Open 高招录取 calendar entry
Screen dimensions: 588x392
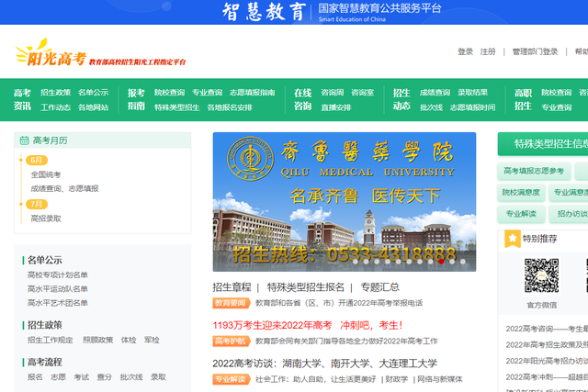46,218
